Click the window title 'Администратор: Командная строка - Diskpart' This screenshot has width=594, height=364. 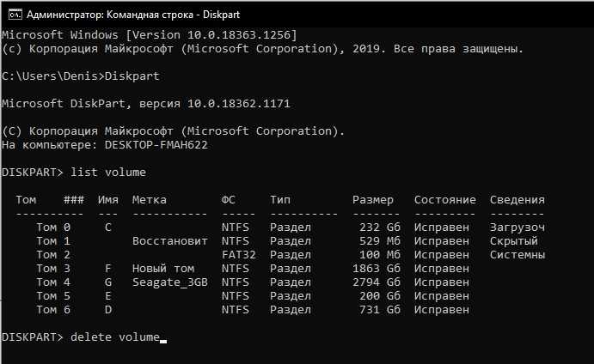(133, 15)
